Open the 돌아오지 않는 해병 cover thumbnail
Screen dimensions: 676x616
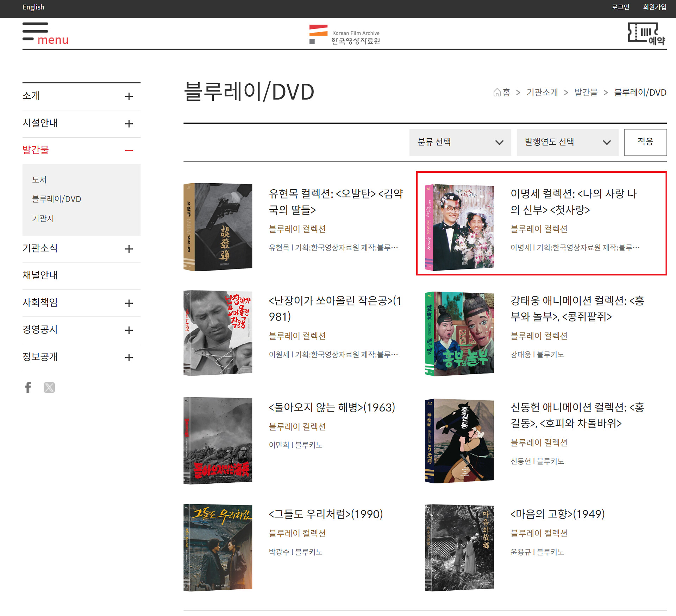(218, 441)
